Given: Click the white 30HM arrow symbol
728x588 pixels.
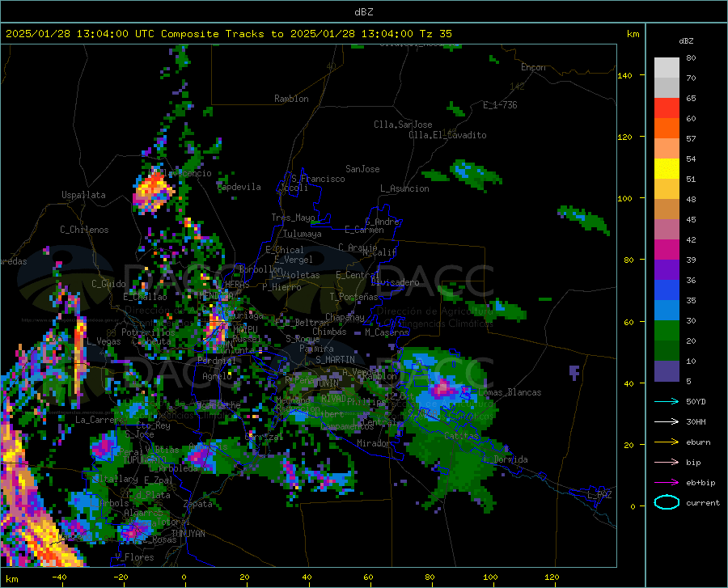Looking at the screenshot, I should pyautogui.click(x=667, y=421).
